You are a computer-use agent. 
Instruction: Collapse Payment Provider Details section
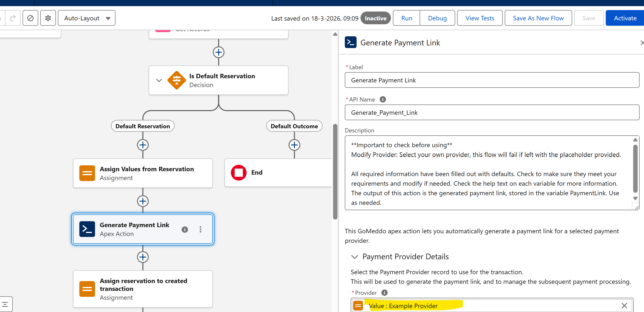pyautogui.click(x=354, y=257)
